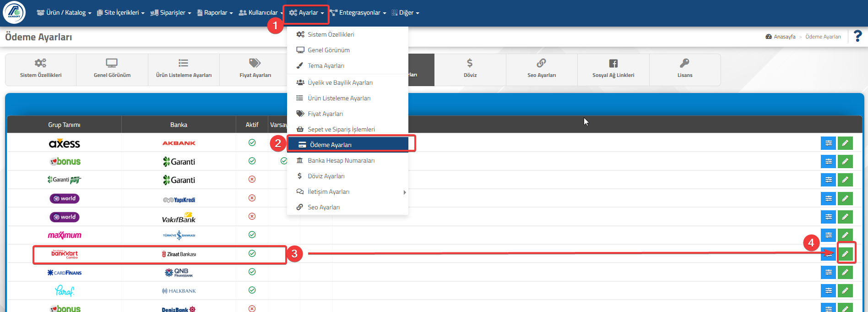Click the Aktif column header
The image size is (868, 312).
tap(252, 125)
